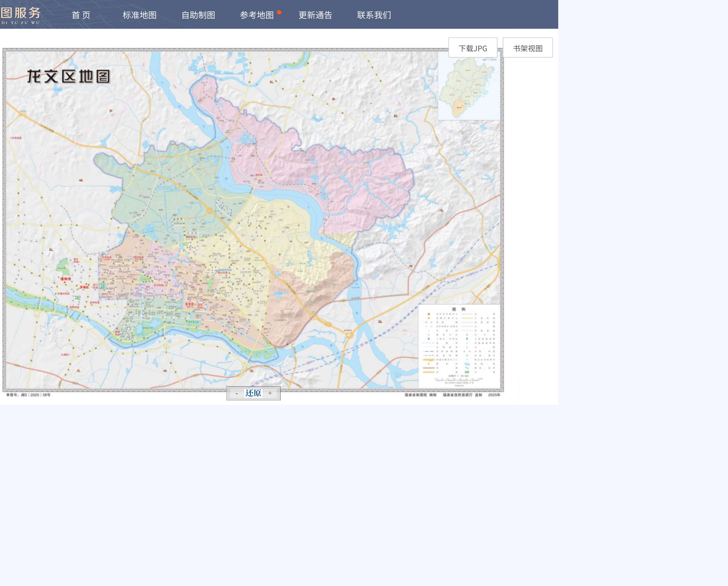Click the red 漳州市 city label

(x=66, y=279)
